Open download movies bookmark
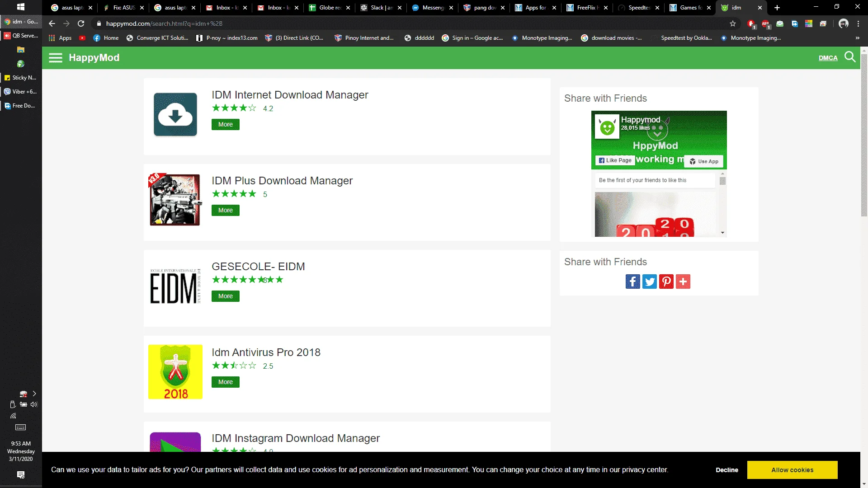 click(x=611, y=38)
